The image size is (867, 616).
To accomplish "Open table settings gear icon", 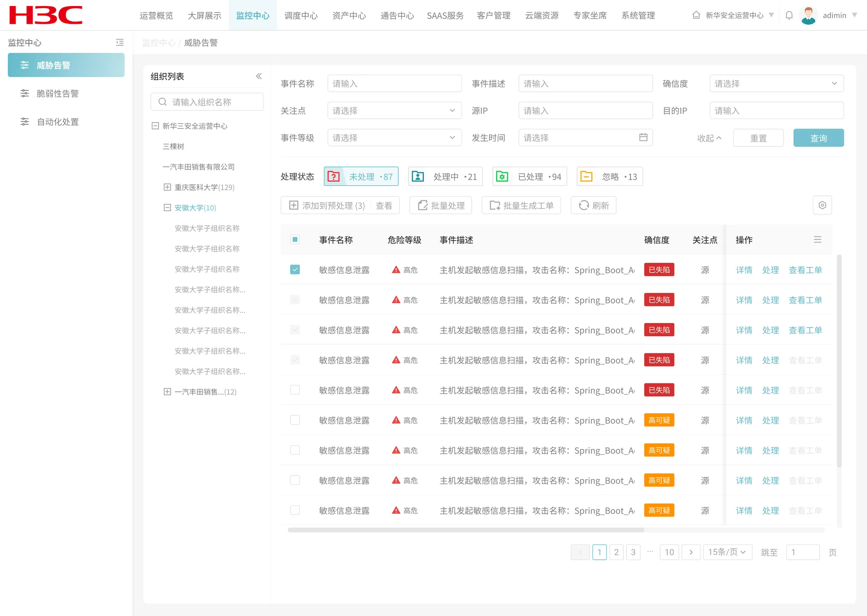I will [x=822, y=205].
